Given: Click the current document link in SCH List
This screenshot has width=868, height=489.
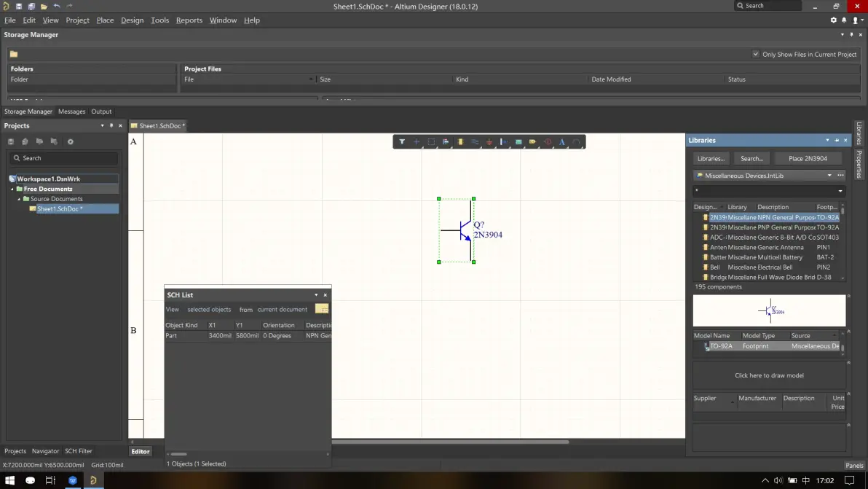Looking at the screenshot, I should point(283,310).
